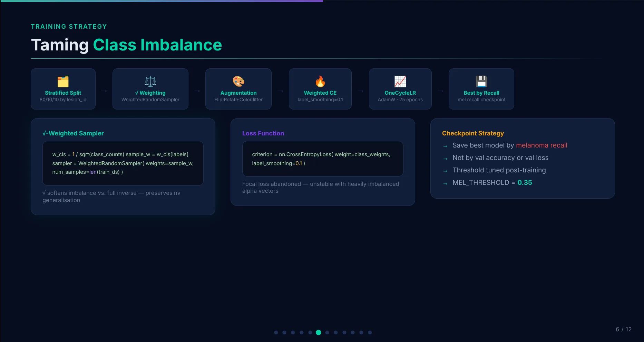Jump to the first slide dot

click(276, 332)
